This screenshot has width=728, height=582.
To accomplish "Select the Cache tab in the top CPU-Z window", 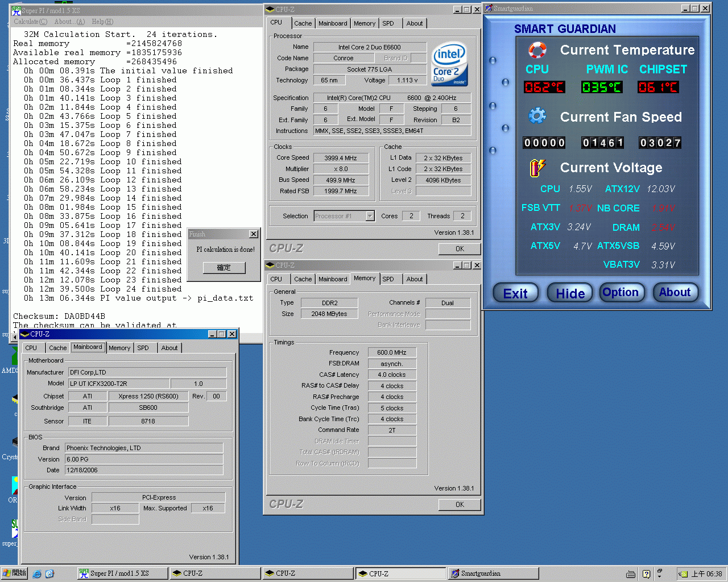I will [x=303, y=23].
